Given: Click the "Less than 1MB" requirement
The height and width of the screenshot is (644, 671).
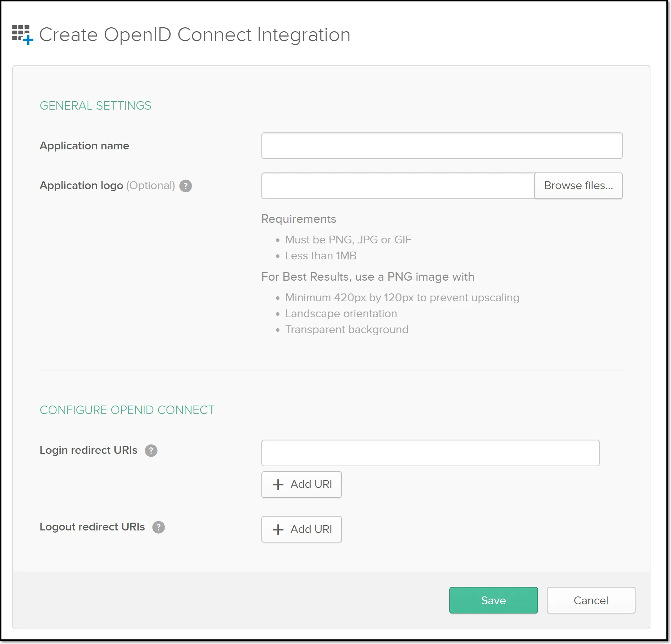Looking at the screenshot, I should coord(321,256).
